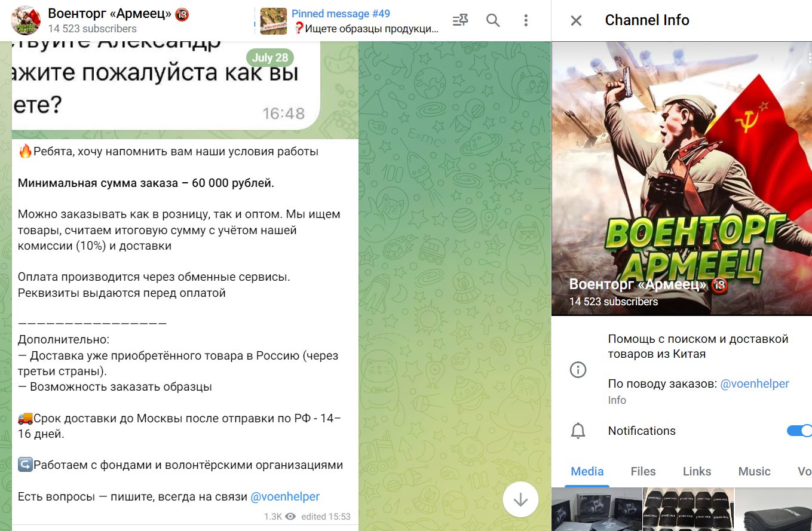Click the info circle icon
Viewport: 812px width, 531px height.
(x=578, y=370)
